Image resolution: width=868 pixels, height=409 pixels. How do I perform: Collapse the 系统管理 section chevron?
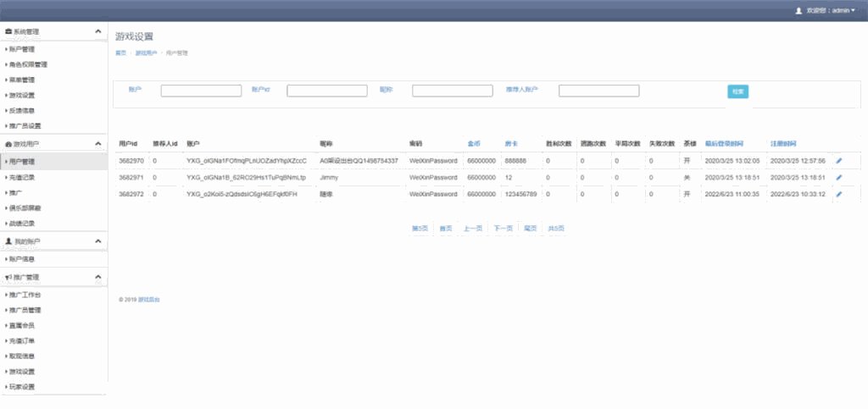tap(97, 32)
